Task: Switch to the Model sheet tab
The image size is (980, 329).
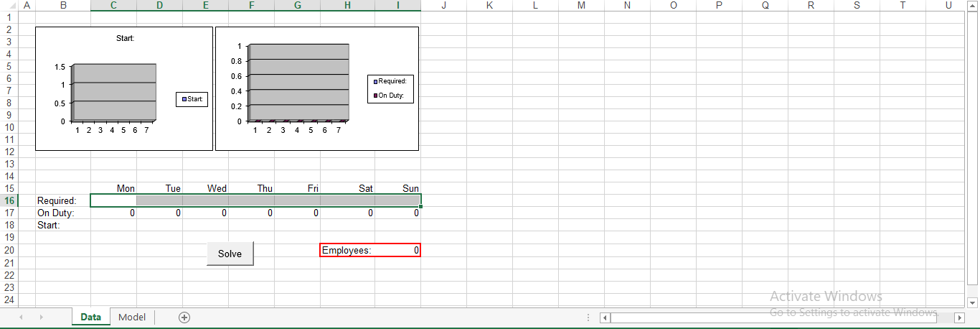Action: [x=132, y=317]
